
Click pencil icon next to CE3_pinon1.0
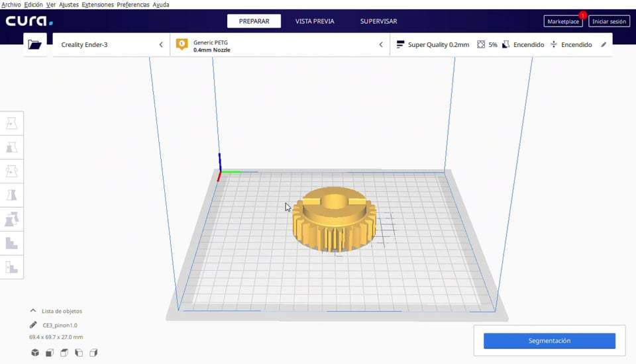(x=33, y=325)
